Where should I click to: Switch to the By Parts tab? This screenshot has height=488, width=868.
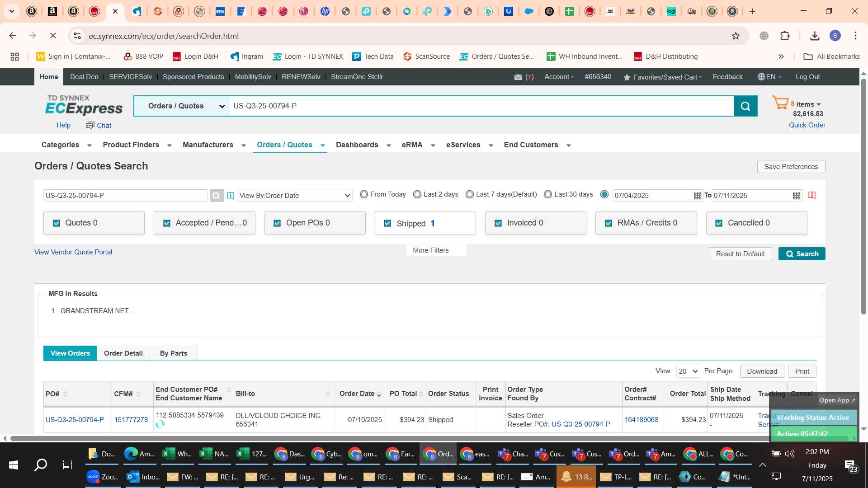(174, 353)
